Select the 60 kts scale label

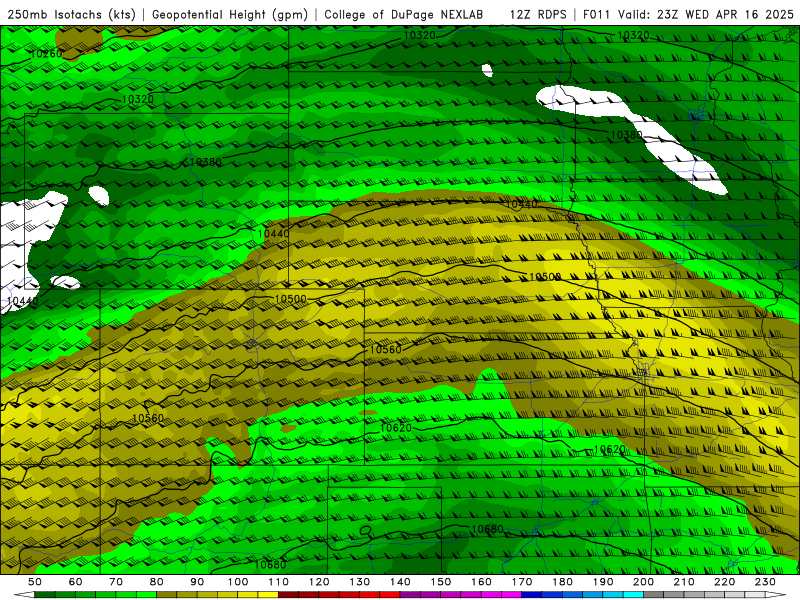[75, 582]
